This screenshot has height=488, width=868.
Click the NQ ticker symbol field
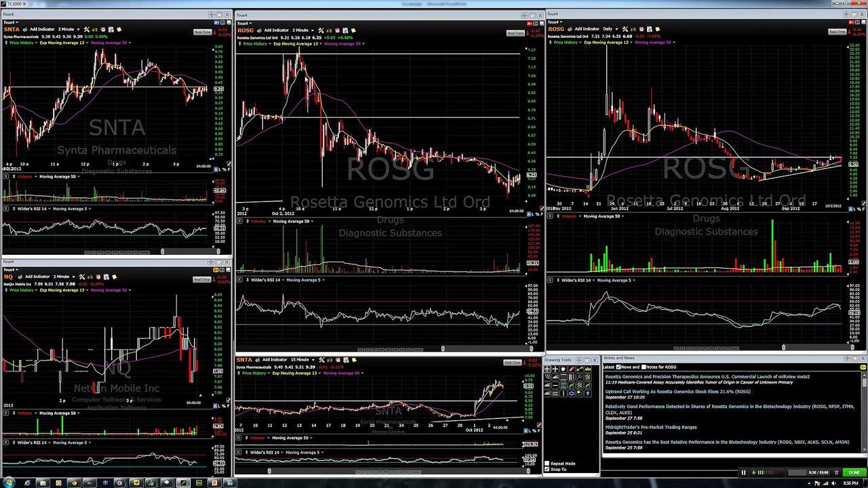8,277
